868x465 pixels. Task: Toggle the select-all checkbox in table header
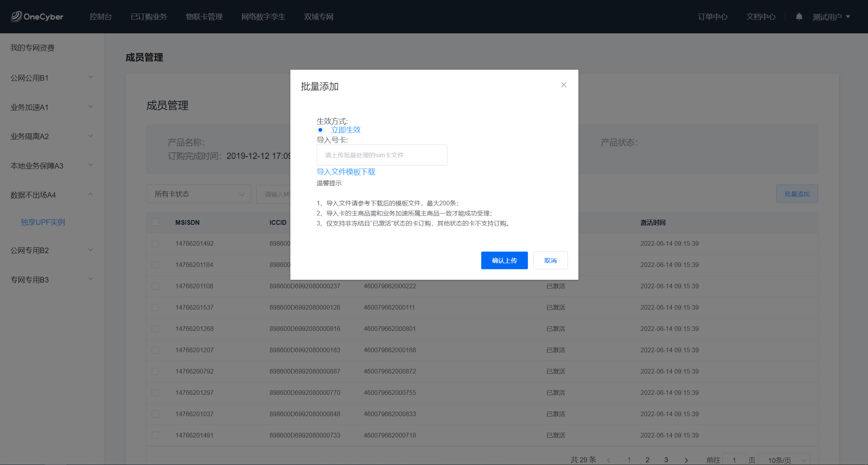pos(155,222)
